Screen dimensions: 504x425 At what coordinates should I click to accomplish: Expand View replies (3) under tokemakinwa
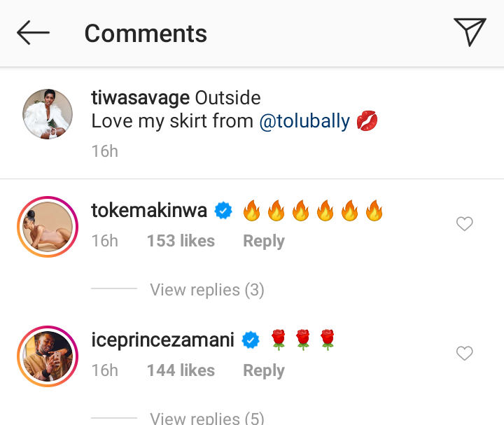coord(207,290)
